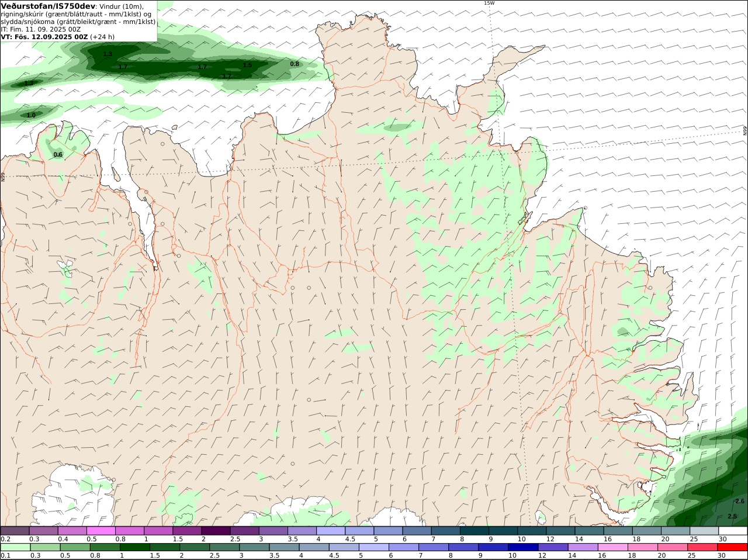Click the '18' label in the upper snow legend
The image size is (748, 560).
coord(636,539)
